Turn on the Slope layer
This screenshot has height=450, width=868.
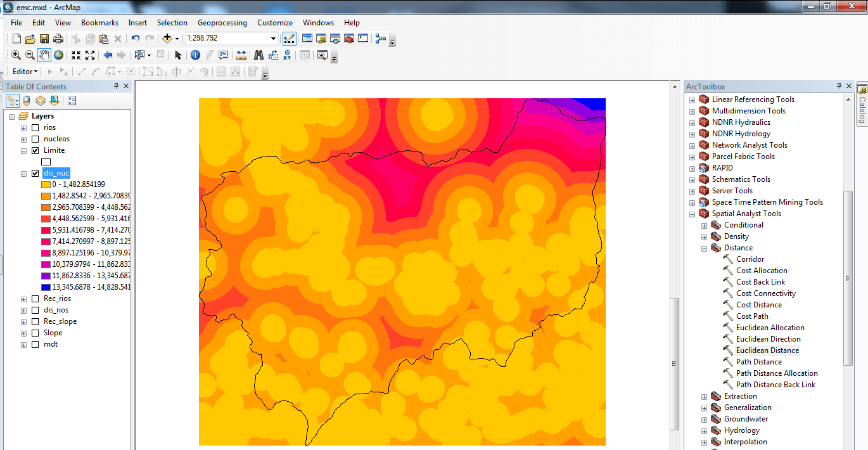(35, 333)
